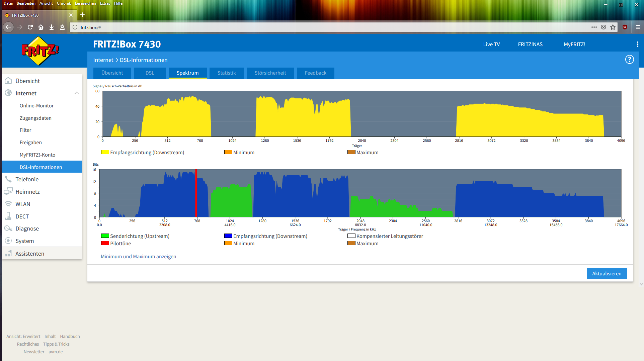Viewport: 644px width, 361px height.
Task: Open Online-Monitor in sidebar
Action: pyautogui.click(x=36, y=106)
